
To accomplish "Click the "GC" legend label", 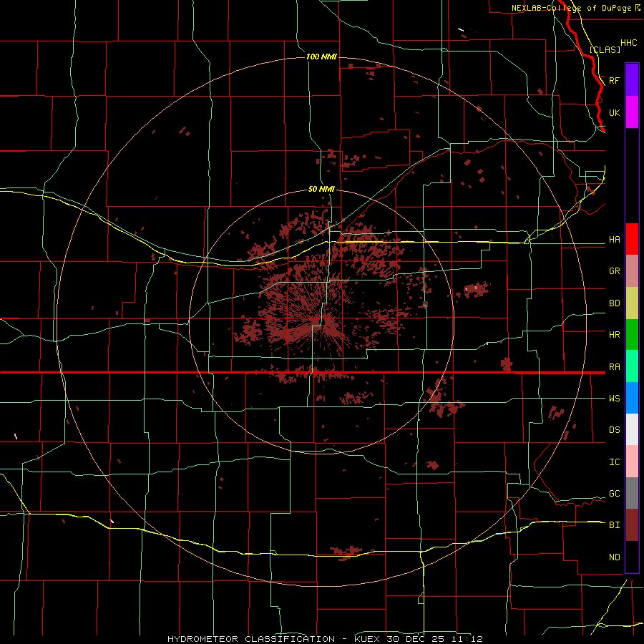I will tap(615, 494).
